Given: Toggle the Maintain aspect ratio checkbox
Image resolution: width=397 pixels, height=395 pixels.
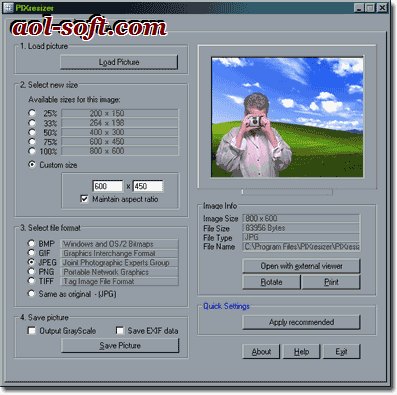Looking at the screenshot, I should (x=84, y=199).
